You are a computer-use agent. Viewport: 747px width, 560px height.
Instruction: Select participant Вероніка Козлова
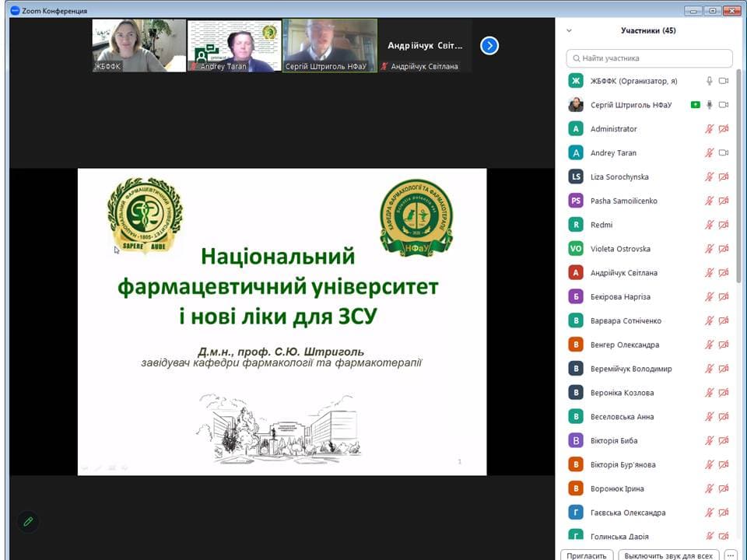tap(649, 392)
